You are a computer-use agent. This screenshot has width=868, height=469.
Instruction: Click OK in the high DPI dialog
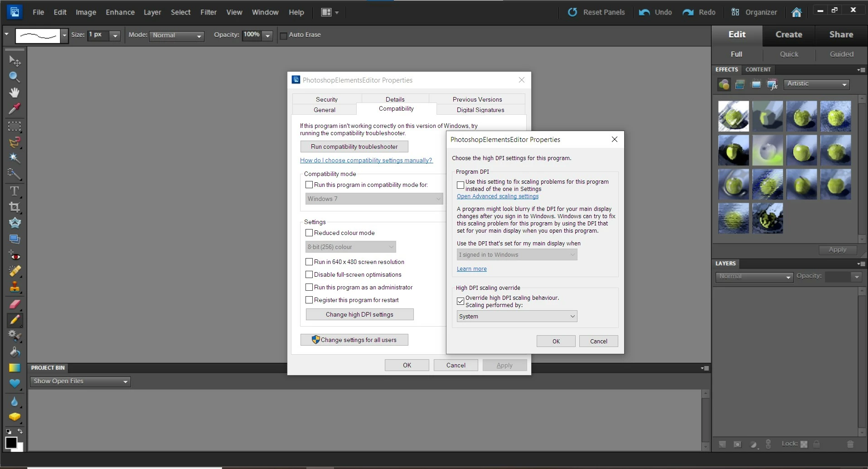coord(556,341)
